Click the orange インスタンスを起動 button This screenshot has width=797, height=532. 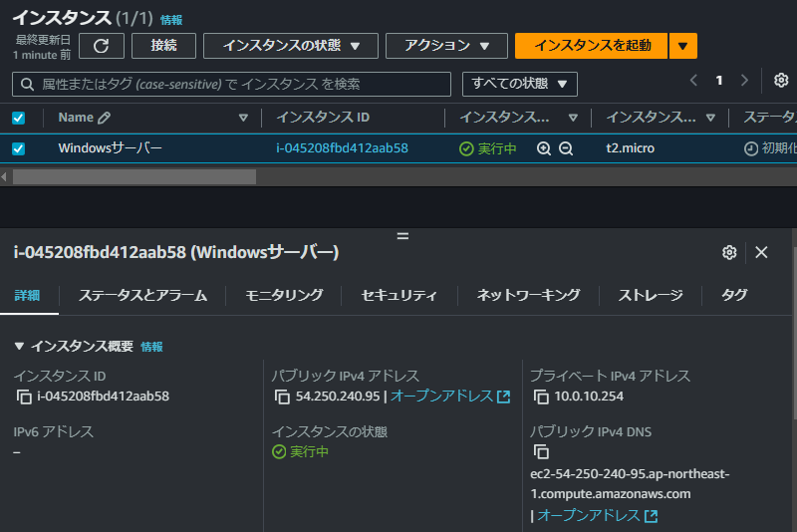591,46
